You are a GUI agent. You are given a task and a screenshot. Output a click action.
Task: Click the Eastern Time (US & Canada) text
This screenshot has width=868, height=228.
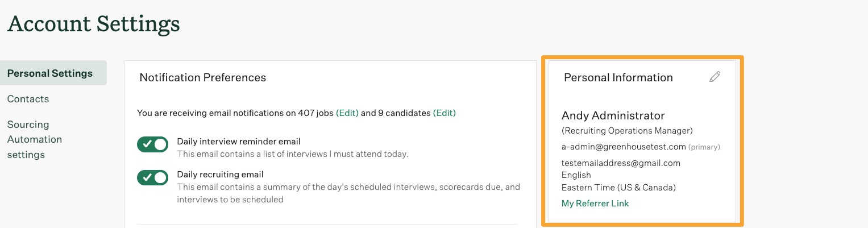tap(618, 187)
